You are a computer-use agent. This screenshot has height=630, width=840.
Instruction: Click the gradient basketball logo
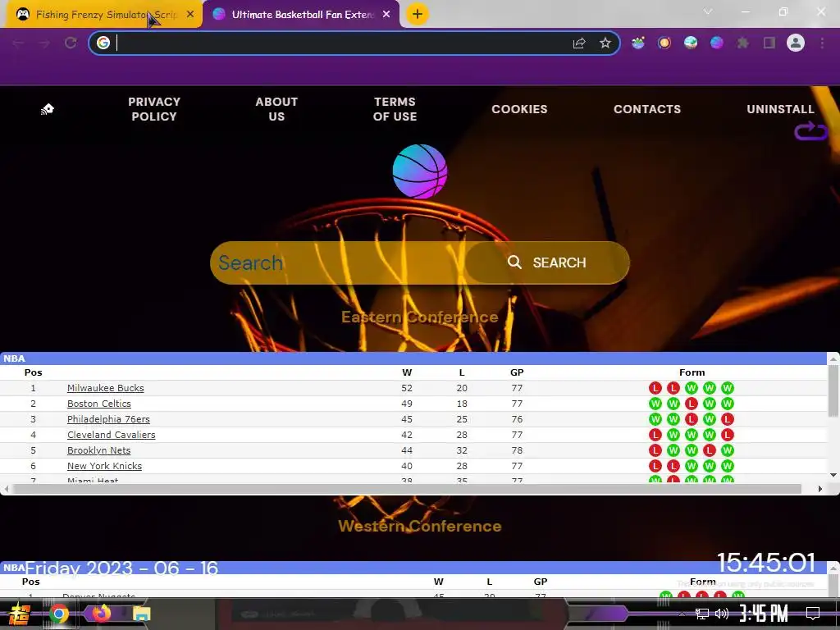(419, 171)
